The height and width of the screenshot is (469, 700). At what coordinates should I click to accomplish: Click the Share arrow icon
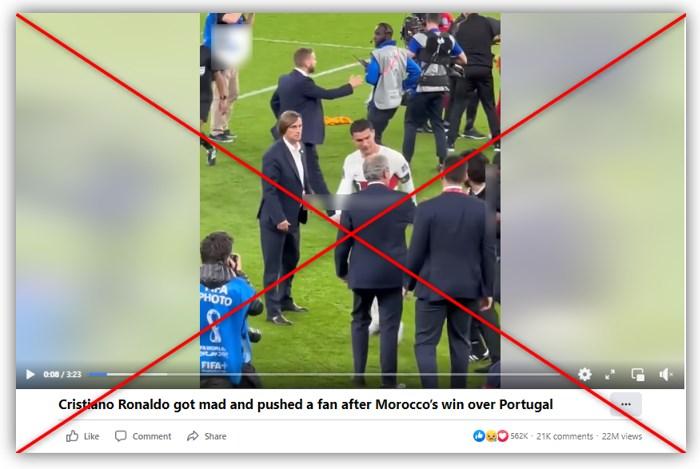click(x=192, y=436)
